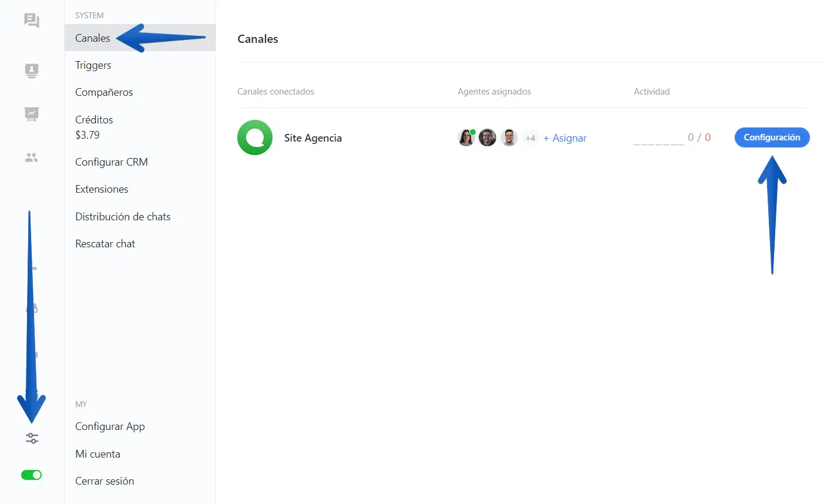Switch off the green availability toggle
The height and width of the screenshot is (504, 824).
(x=32, y=475)
